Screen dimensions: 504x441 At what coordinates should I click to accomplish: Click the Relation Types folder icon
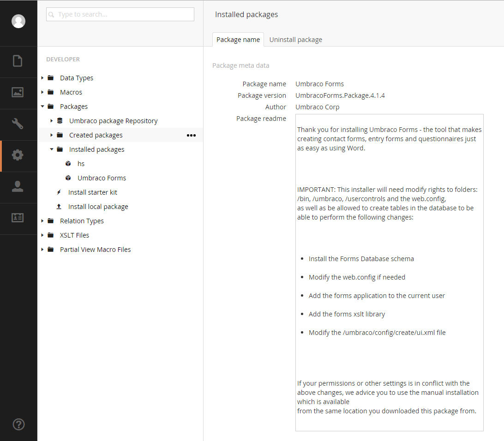(51, 220)
